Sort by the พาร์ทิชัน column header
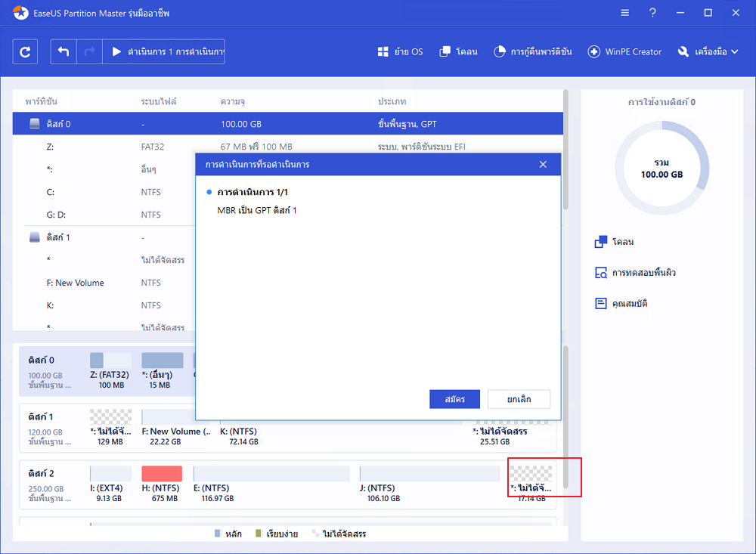 [42, 101]
